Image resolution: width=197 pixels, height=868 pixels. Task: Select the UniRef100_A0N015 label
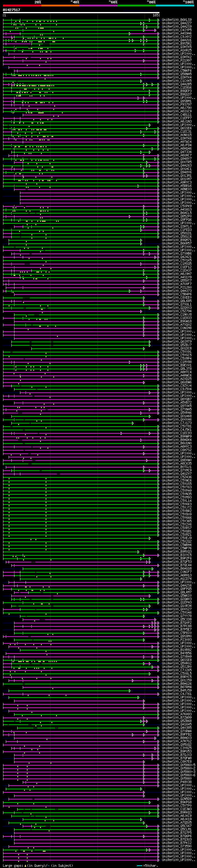pos(177,135)
